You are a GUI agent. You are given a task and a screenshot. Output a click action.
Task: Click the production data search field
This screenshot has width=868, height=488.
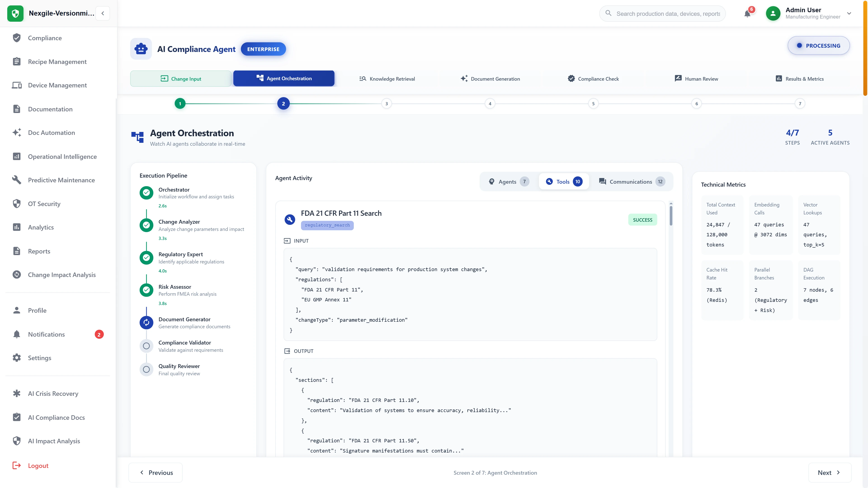click(x=662, y=14)
